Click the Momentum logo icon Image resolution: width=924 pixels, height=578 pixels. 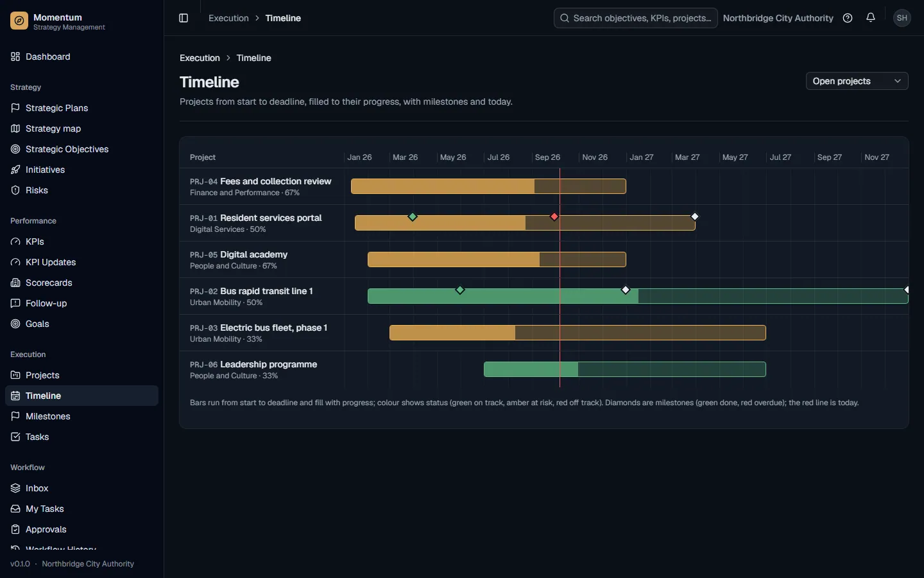click(19, 21)
